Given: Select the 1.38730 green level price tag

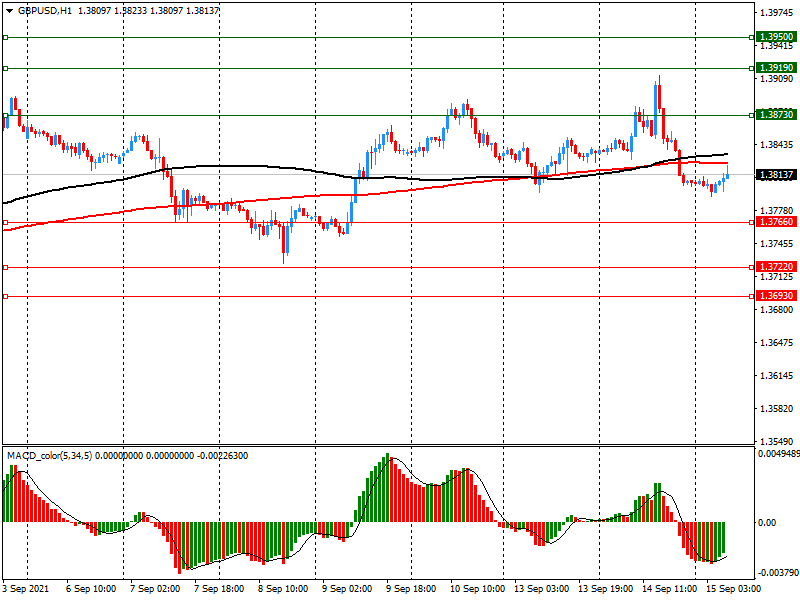Looking at the screenshot, I should [x=777, y=115].
